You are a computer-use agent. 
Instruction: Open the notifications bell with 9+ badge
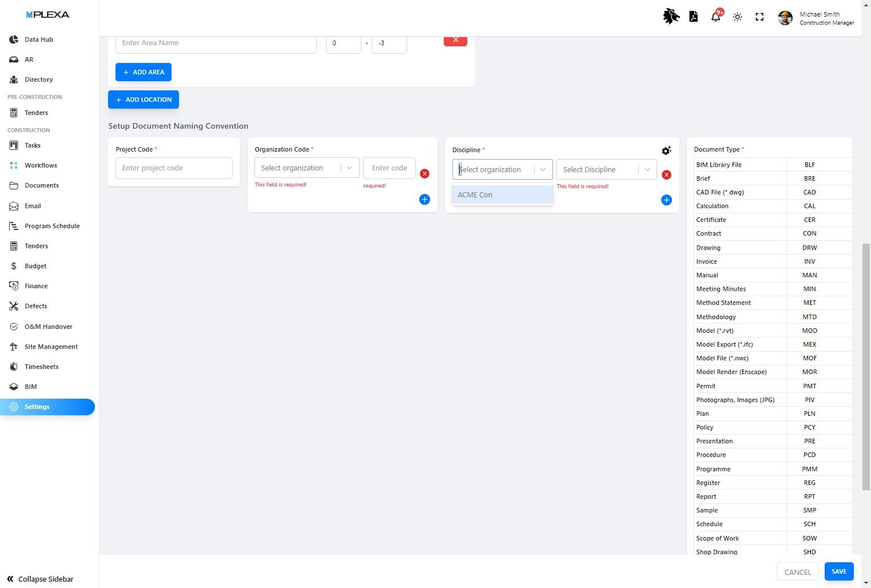pyautogui.click(x=715, y=17)
